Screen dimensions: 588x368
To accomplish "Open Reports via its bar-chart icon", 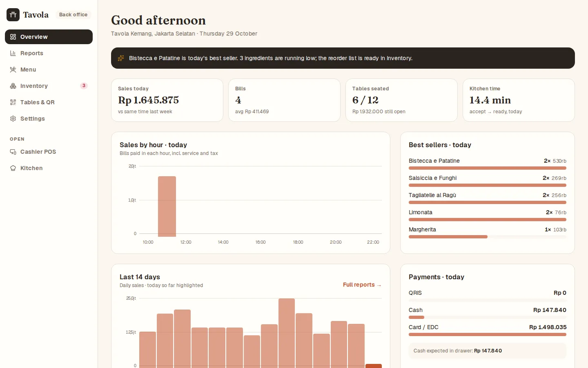I will [x=13, y=53].
